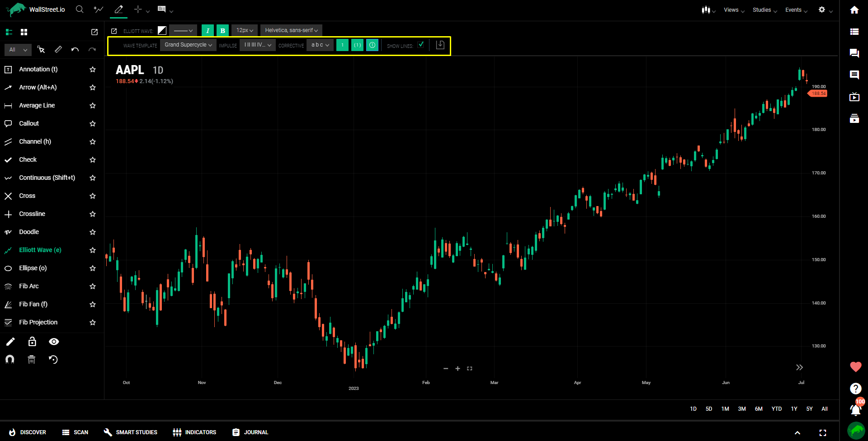The height and width of the screenshot is (441, 868).
Task: Expand the Helvetica font family dropdown
Action: pos(291,30)
